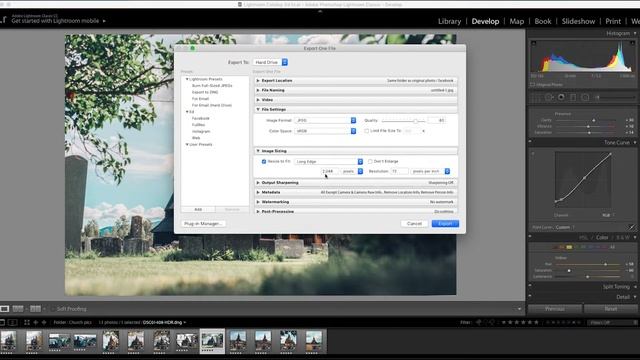Click Cancel in export dialog

click(414, 224)
